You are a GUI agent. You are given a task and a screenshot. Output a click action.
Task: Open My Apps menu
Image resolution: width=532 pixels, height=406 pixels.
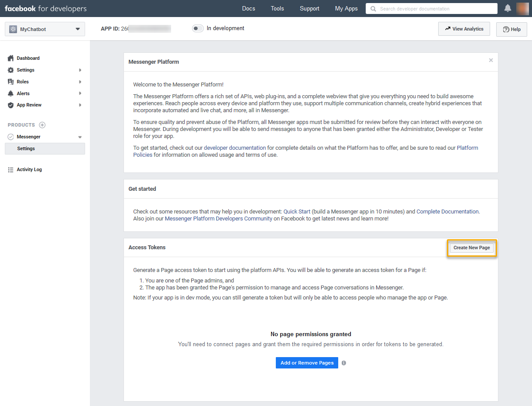[x=346, y=8]
